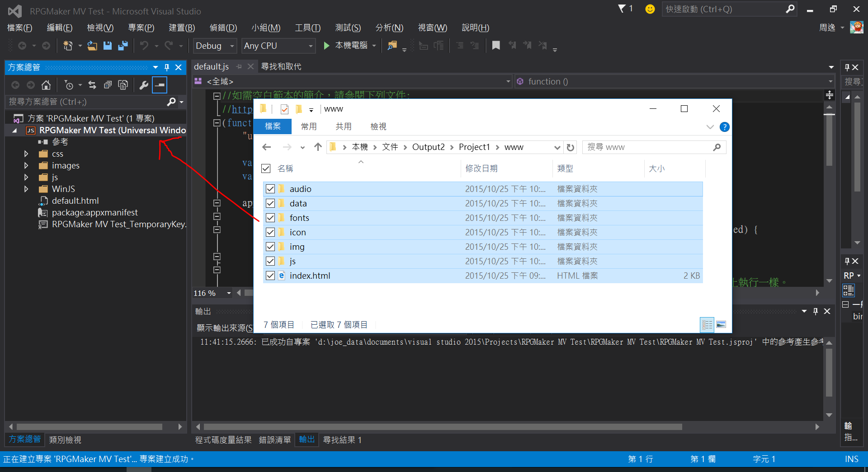
Task: Click the notifications flag icon
Action: click(622, 9)
